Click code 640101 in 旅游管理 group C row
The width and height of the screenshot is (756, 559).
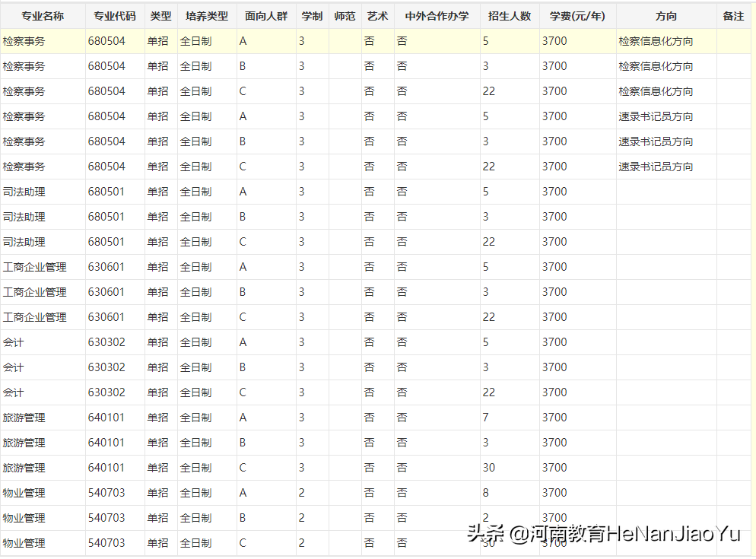click(106, 468)
